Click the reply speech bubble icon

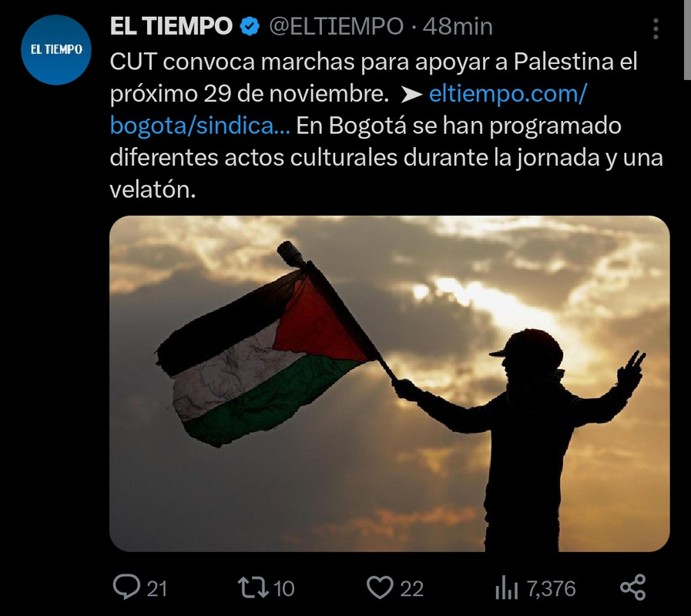pyautogui.click(x=126, y=588)
